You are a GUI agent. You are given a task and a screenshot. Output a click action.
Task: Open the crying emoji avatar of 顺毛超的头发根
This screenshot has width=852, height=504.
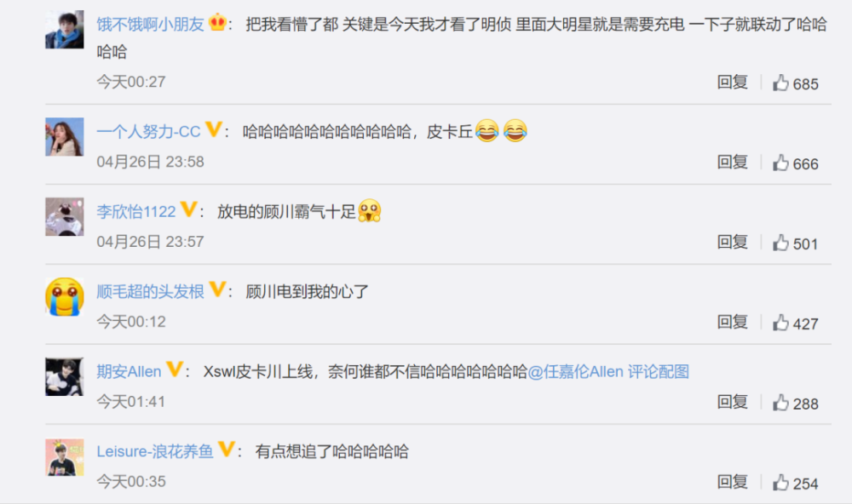click(65, 296)
